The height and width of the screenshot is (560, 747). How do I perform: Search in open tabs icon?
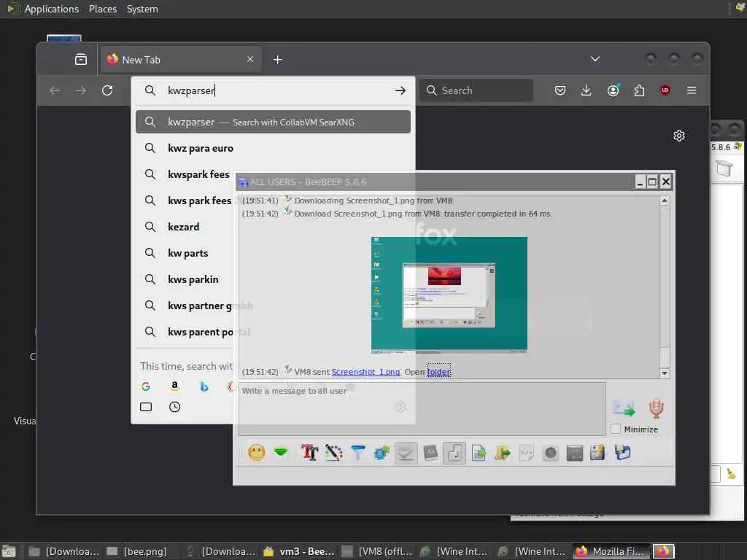pos(146,407)
